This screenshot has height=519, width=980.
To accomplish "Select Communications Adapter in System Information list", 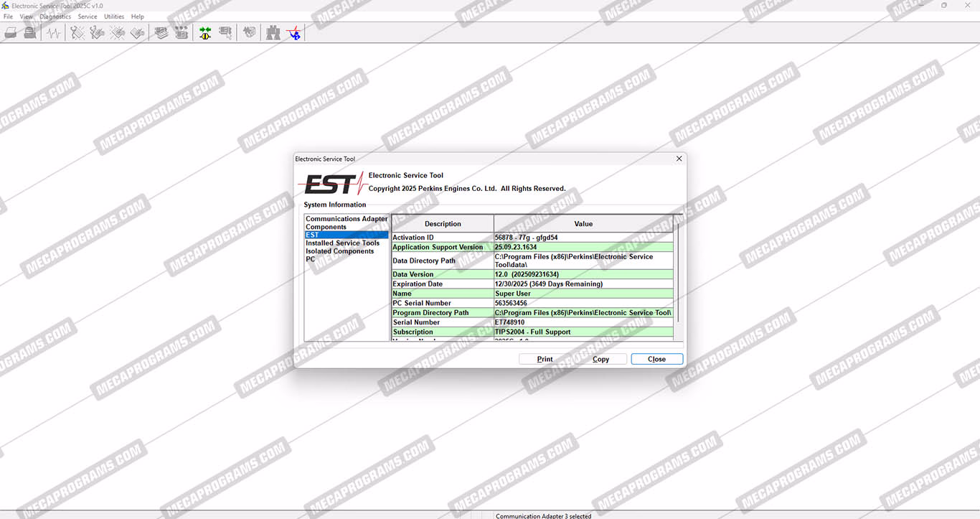I will (347, 219).
